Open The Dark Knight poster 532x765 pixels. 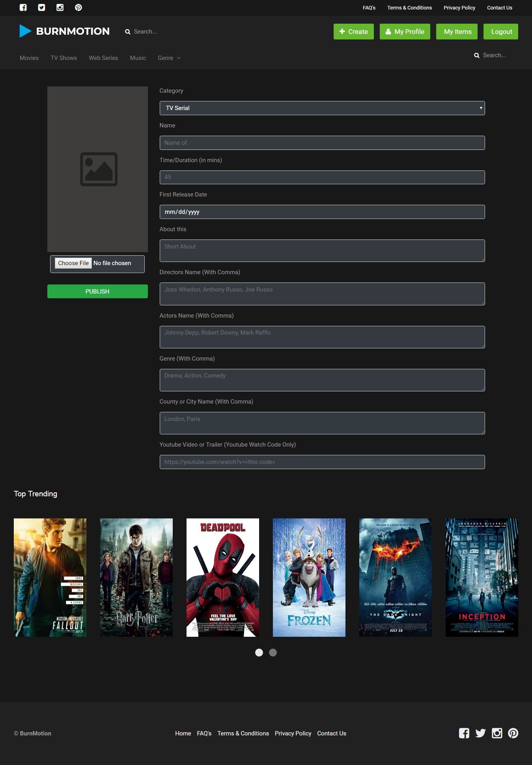396,578
